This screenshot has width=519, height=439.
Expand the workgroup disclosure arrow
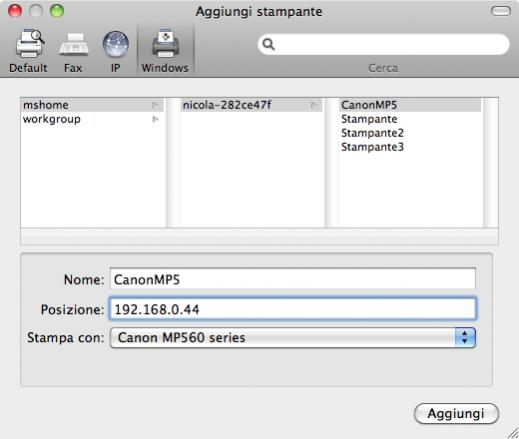[155, 119]
